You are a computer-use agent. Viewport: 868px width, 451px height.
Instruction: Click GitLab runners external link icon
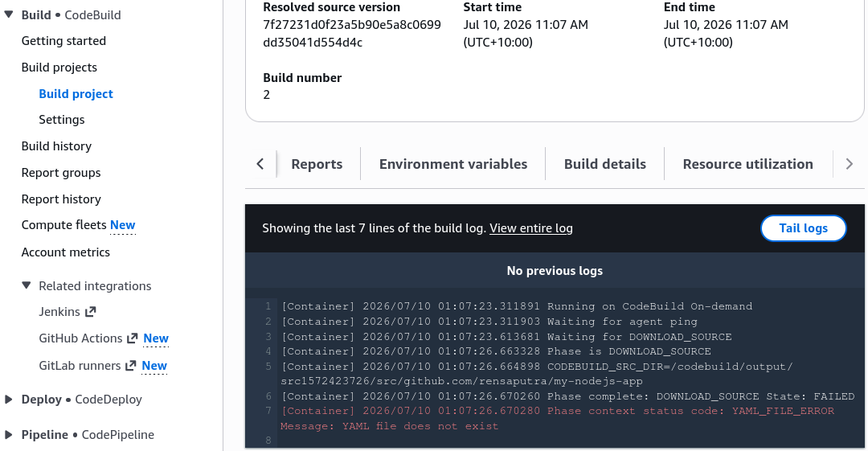(x=131, y=366)
